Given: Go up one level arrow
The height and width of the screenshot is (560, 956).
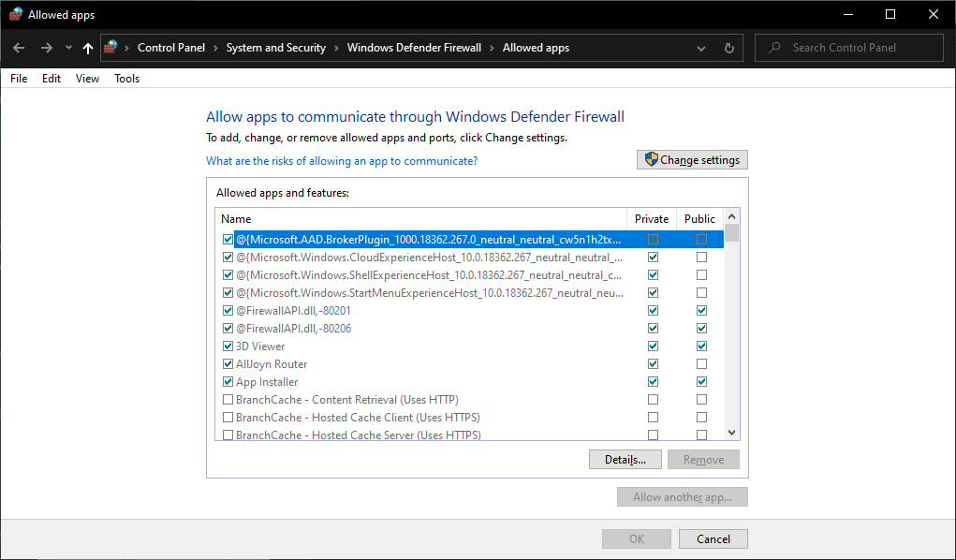Looking at the screenshot, I should pyautogui.click(x=88, y=48).
